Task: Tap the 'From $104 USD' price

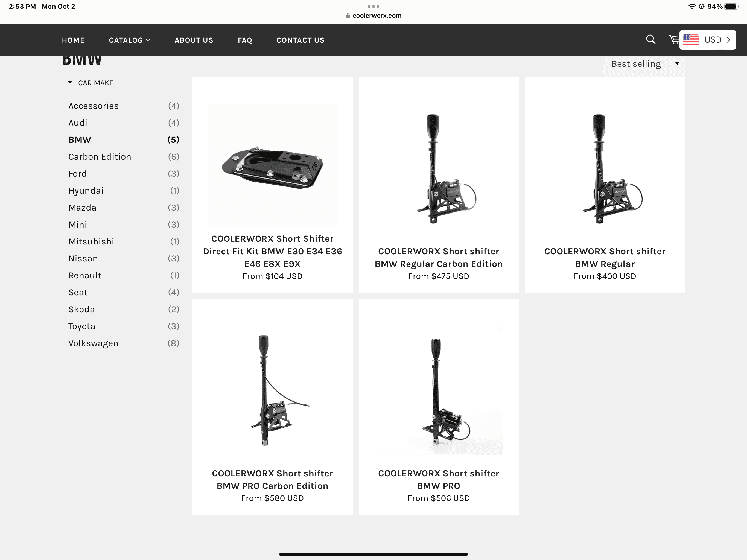Action: coord(273,276)
